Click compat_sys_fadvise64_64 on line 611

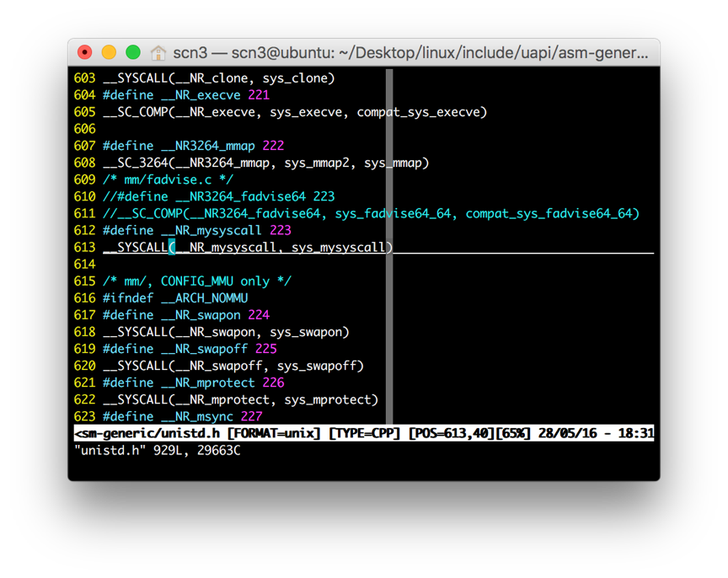(x=549, y=213)
